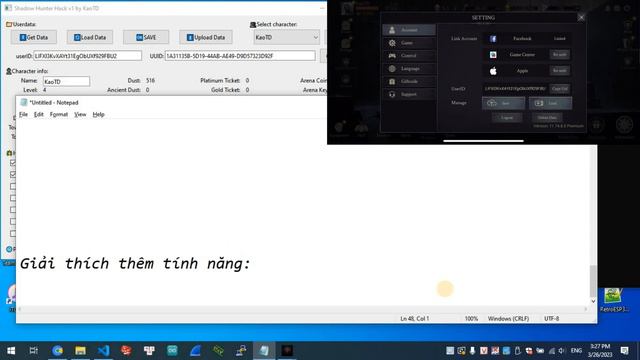The image size is (640, 360).
Task: Click '100%' zoom level in Notepad status bar
Action: (471, 318)
